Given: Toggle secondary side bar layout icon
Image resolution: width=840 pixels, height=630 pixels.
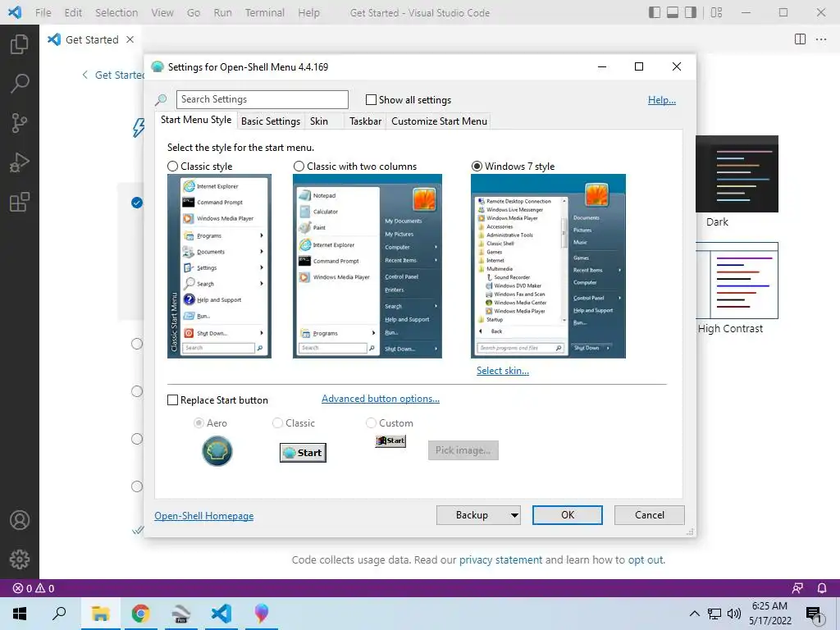Looking at the screenshot, I should [691, 12].
